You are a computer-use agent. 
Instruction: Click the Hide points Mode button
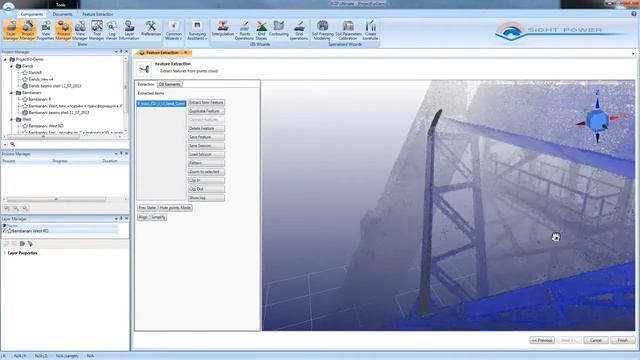pos(175,208)
